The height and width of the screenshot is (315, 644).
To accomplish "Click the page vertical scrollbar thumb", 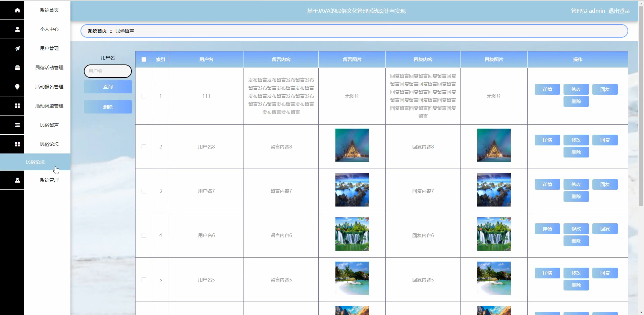I will [641, 106].
